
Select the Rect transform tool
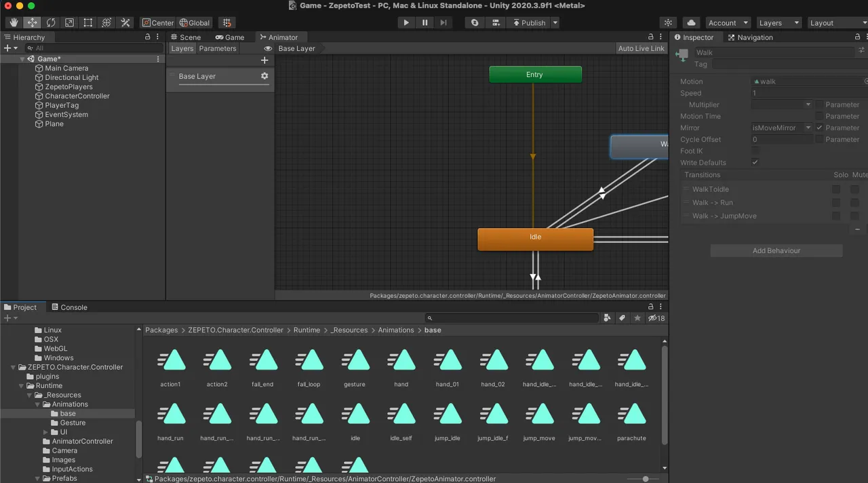click(88, 22)
